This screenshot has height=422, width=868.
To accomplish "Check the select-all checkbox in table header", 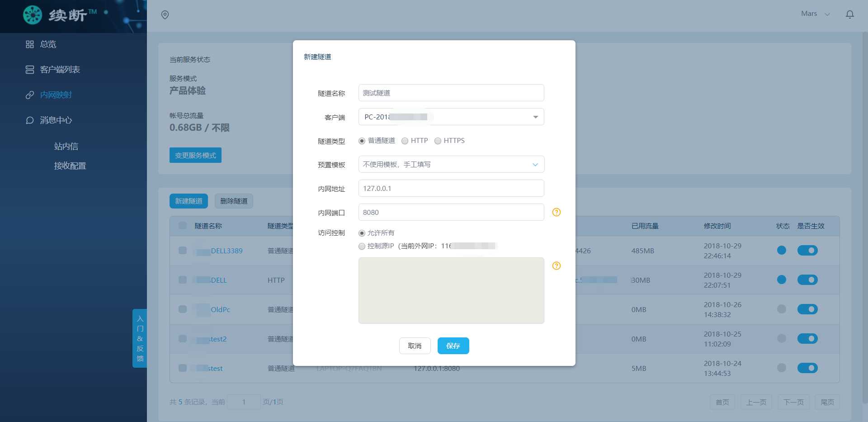I will tap(183, 225).
